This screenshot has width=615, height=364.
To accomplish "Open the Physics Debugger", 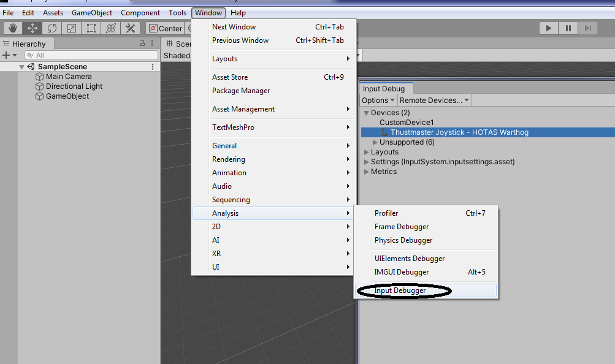I will point(426,240).
